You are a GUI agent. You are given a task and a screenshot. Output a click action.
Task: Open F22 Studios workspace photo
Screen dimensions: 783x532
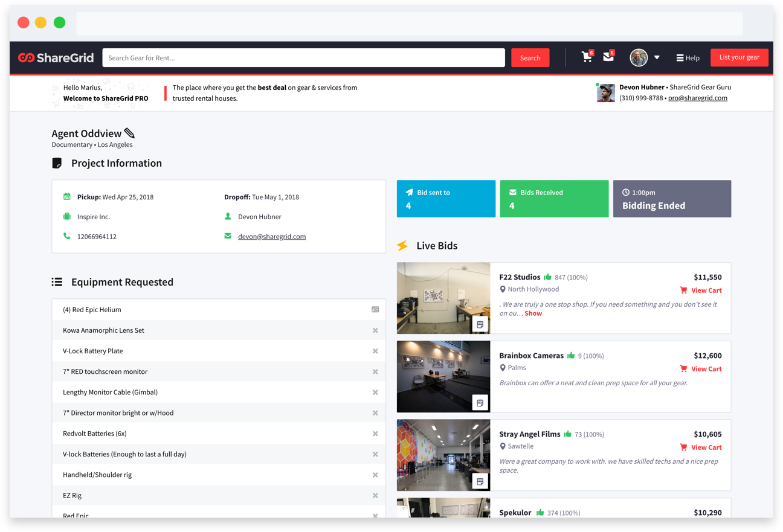(443, 298)
